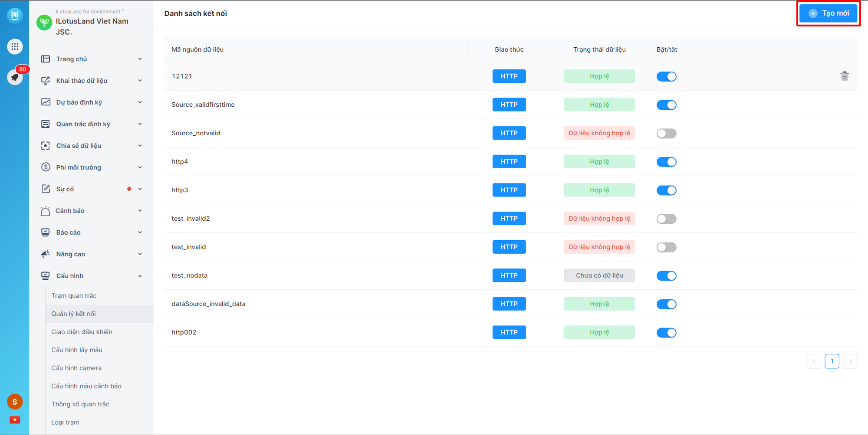Open Giao diện điều khiển submenu item
This screenshot has width=868, height=435.
point(99,332)
